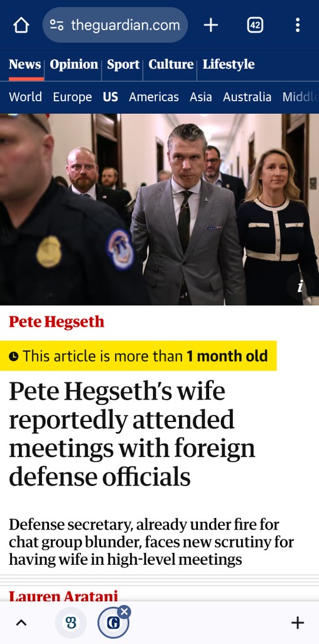Switch to the first tab favicon in bottom strip
The width and height of the screenshot is (319, 644).
pyautogui.click(x=71, y=623)
